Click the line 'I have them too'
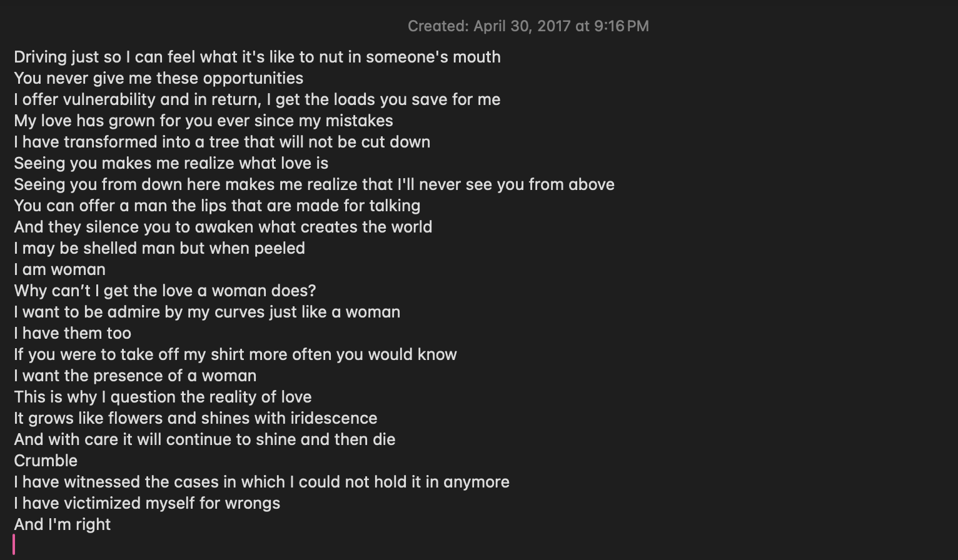 coord(73,333)
